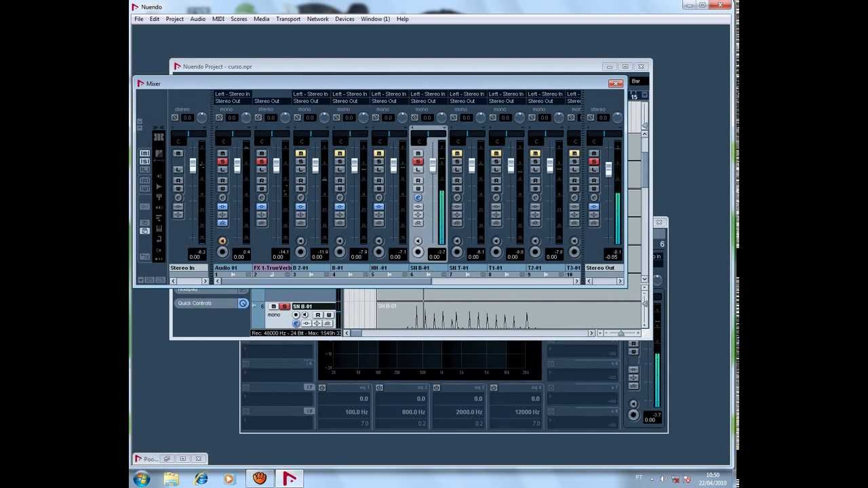Enable Listen on the SN T-01 channel
868x488 pixels.
[x=457, y=169]
